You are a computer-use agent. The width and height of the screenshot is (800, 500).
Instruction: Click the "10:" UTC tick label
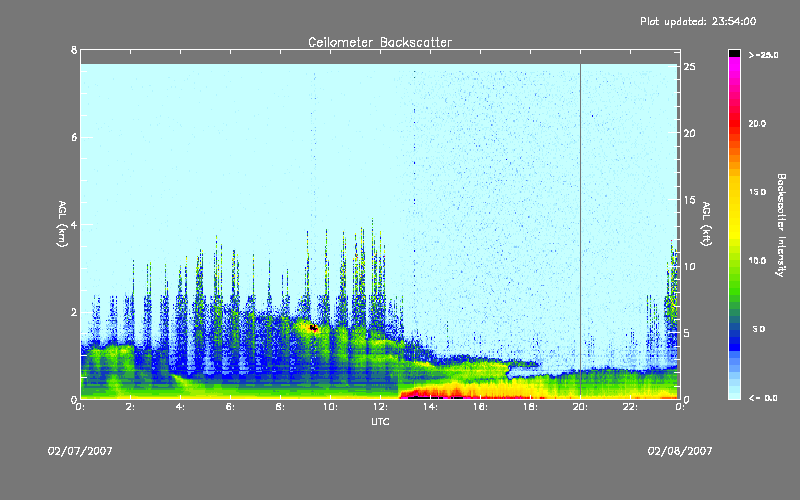coord(330,407)
